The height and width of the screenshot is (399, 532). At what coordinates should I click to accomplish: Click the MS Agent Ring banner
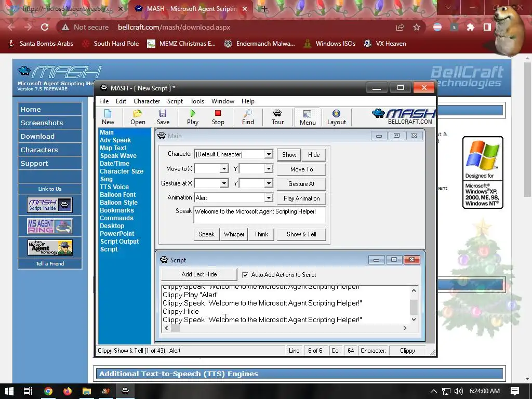tap(49, 226)
